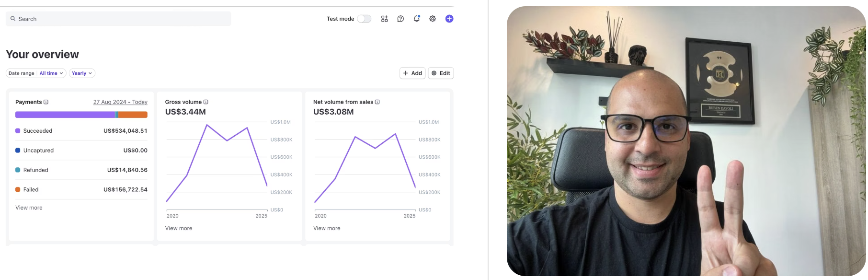
Task: Open the apps grid icon
Action: pos(384,19)
